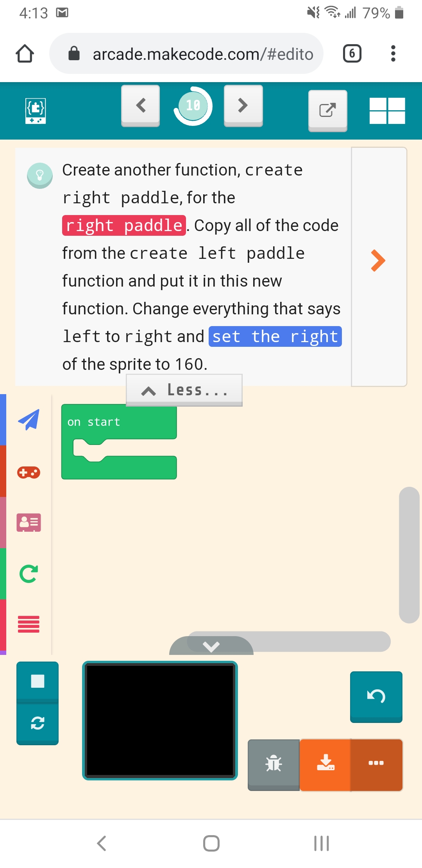422x868 pixels.
Task: Select the paper plane share icon
Action: pyautogui.click(x=29, y=420)
